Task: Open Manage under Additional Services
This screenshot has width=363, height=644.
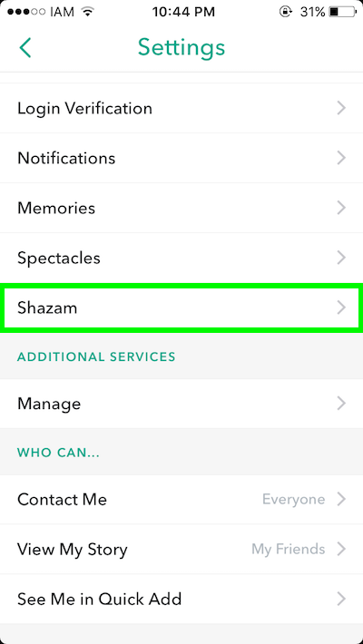Action: click(x=181, y=404)
